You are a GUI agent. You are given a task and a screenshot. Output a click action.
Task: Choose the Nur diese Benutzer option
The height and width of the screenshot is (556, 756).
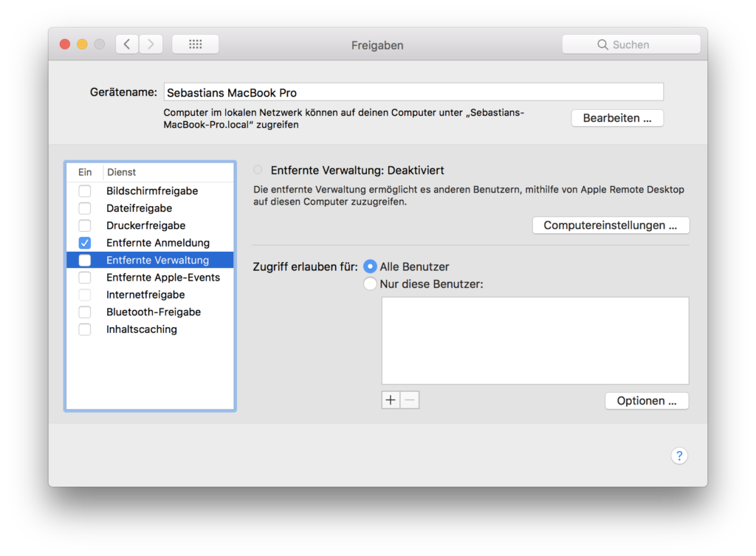(370, 284)
